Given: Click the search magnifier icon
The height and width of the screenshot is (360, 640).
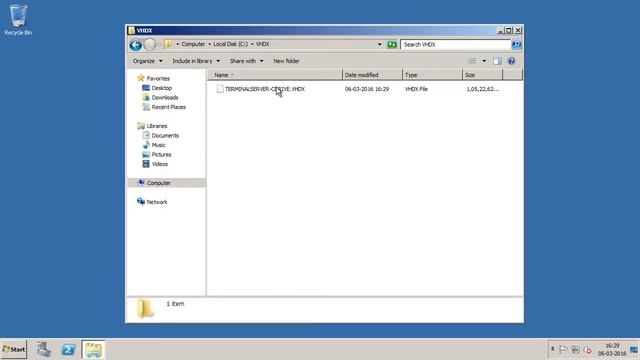Looking at the screenshot, I should click(516, 44).
